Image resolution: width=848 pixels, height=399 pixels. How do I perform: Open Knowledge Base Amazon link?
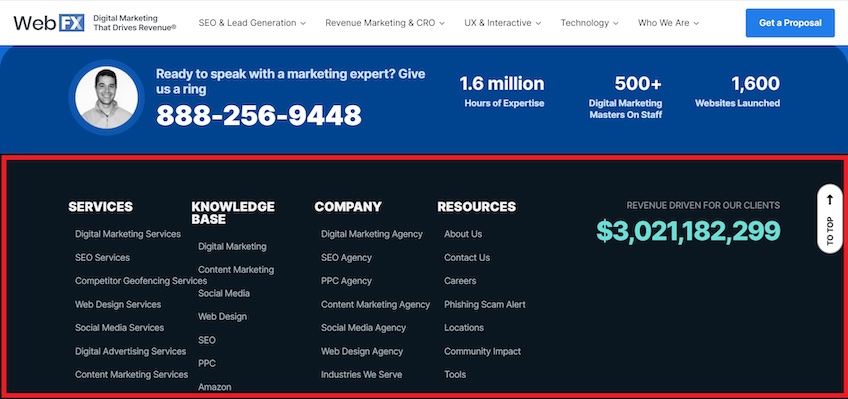[x=215, y=387]
